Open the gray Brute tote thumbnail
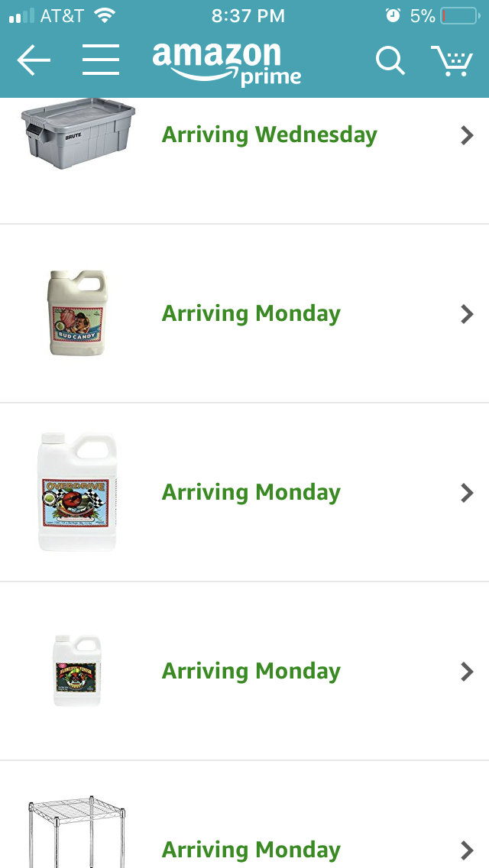 pos(78,134)
